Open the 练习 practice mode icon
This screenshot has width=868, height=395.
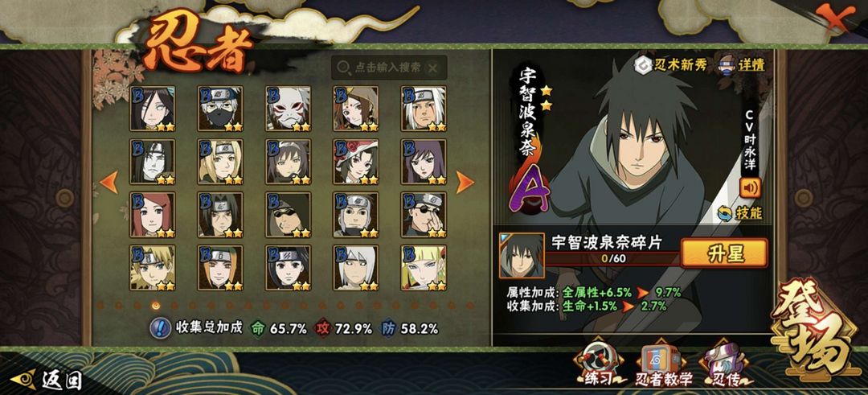pyautogui.click(x=597, y=362)
